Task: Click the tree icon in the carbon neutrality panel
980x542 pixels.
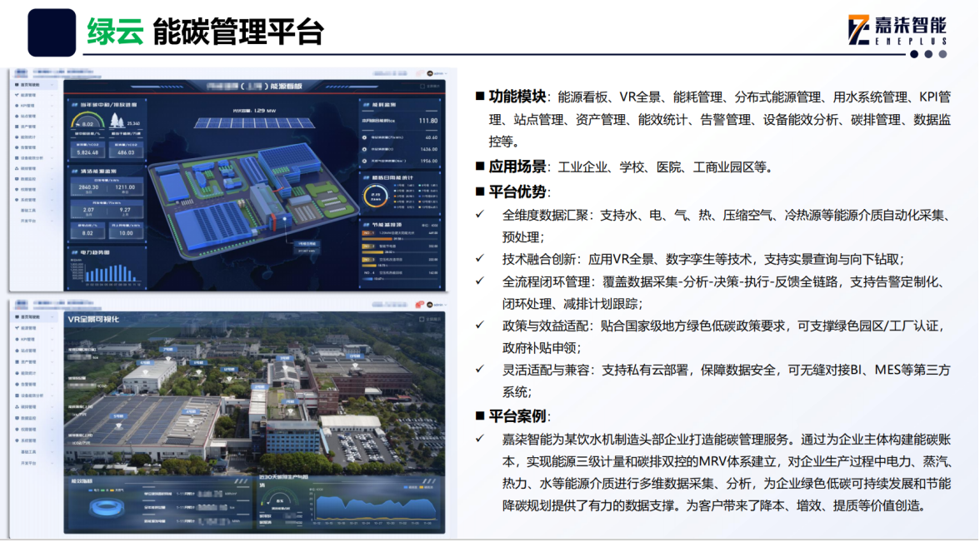Action: 116,122
